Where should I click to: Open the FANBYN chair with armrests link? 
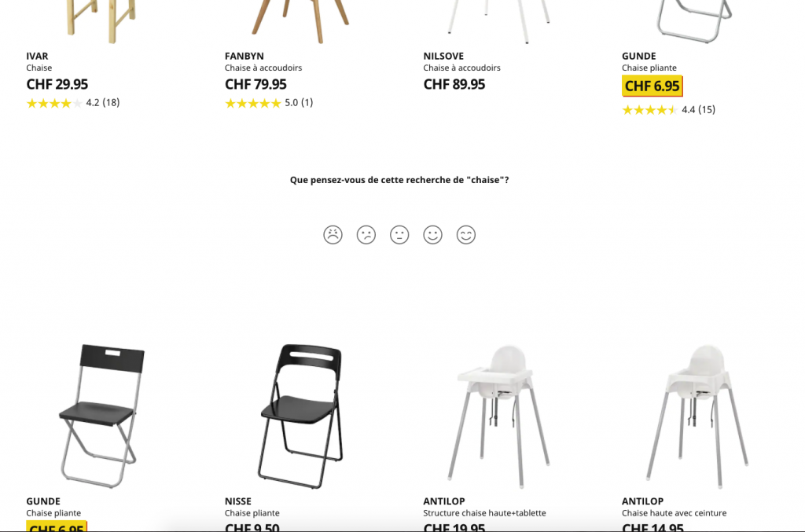[x=263, y=61]
